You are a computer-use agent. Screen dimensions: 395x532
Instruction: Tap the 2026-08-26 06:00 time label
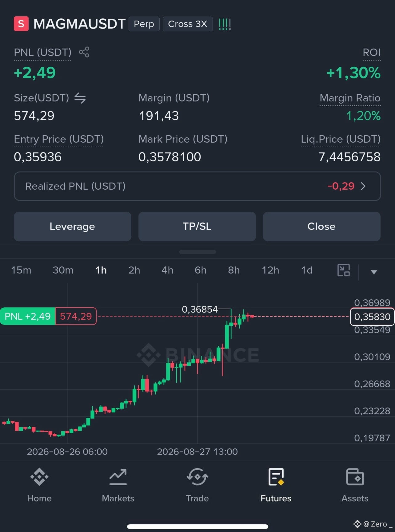(67, 451)
